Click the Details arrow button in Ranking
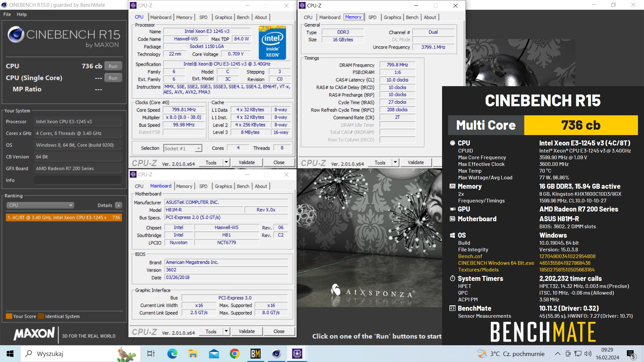 coord(118,205)
